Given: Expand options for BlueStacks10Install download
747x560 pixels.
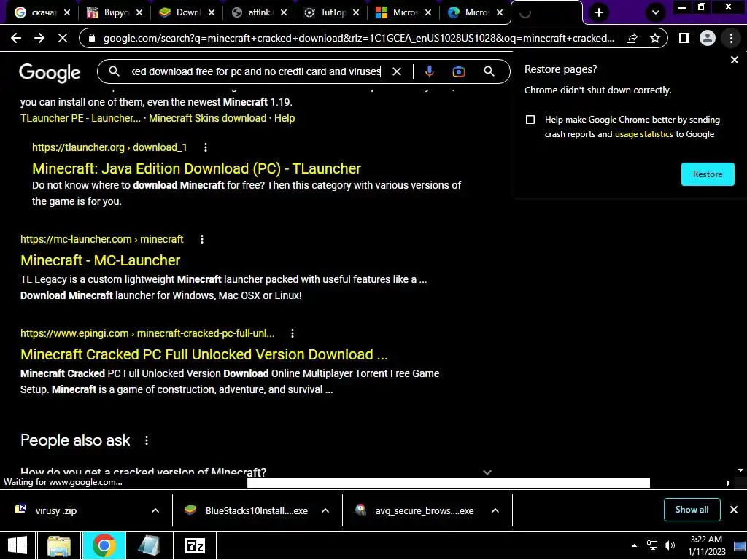Looking at the screenshot, I should pos(325,511).
